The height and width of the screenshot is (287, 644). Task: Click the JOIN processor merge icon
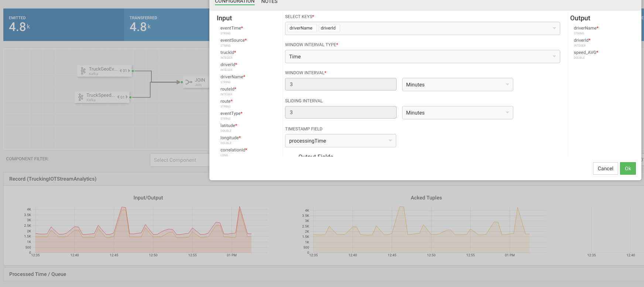coord(189,82)
